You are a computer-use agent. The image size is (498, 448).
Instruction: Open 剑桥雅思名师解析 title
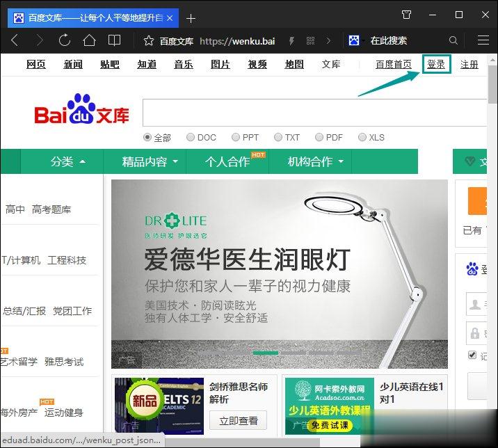point(238,393)
